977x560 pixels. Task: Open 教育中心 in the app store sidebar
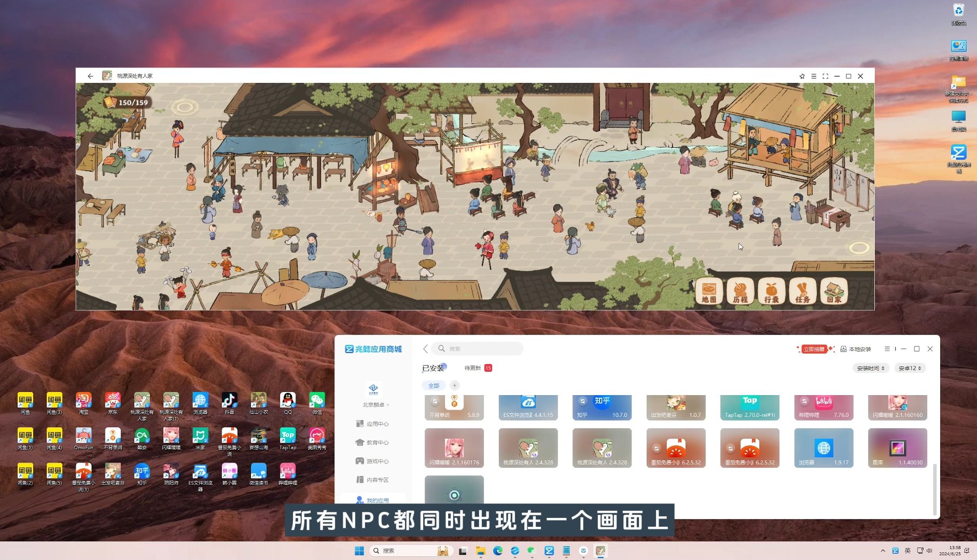[x=372, y=442]
